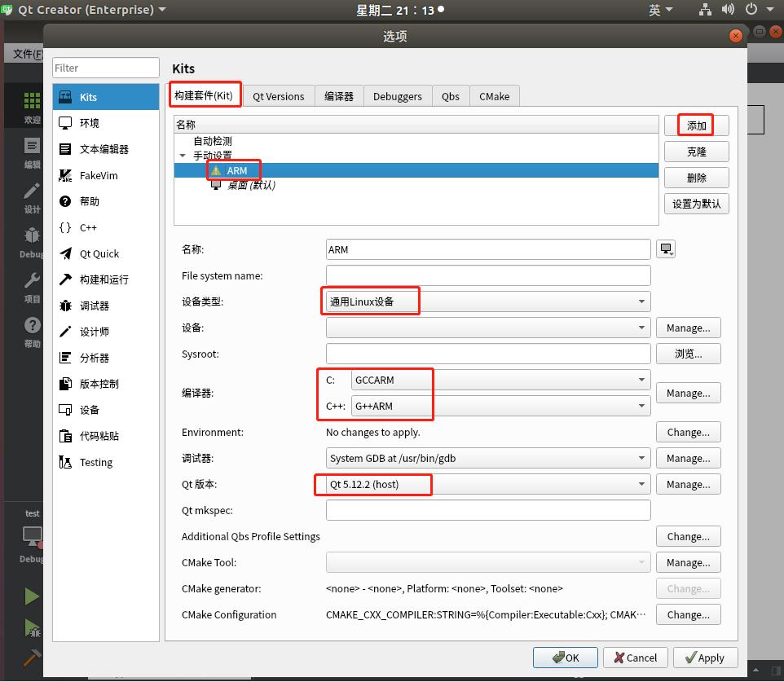Open the 环境 settings category
This screenshot has height=682, width=784.
coord(105,123)
